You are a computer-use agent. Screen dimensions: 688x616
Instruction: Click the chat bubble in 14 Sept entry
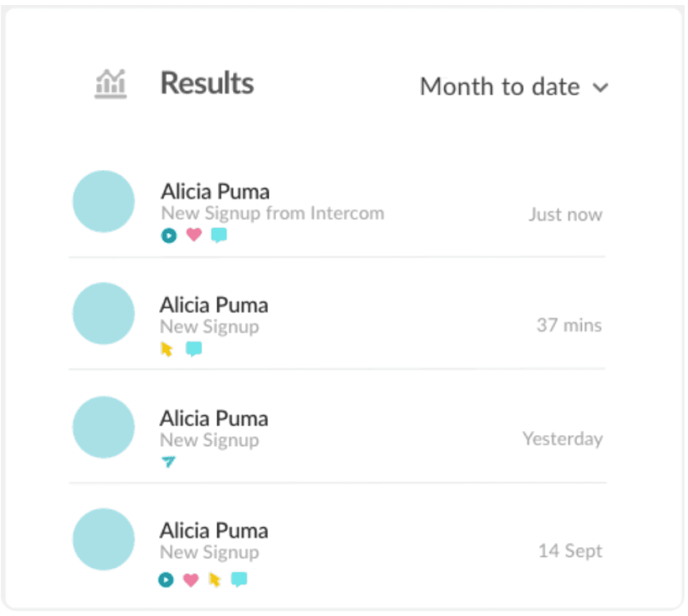click(239, 579)
